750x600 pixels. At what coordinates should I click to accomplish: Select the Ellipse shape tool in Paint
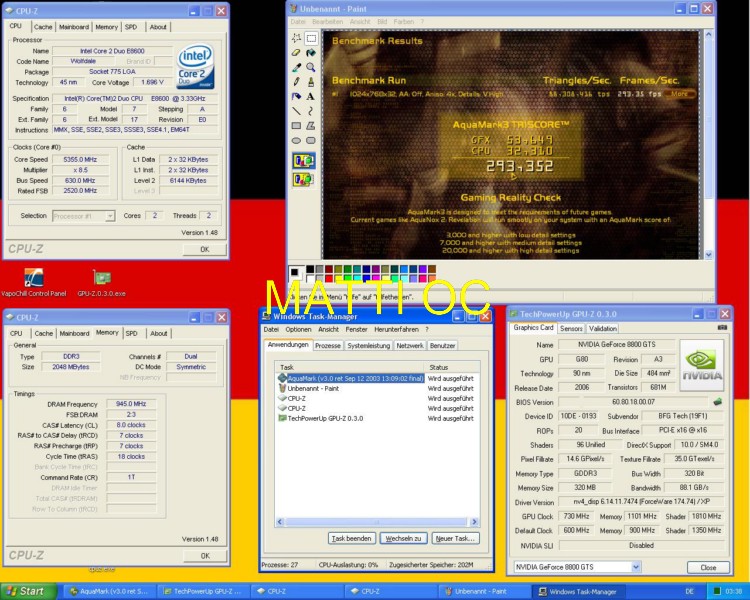pos(297,141)
